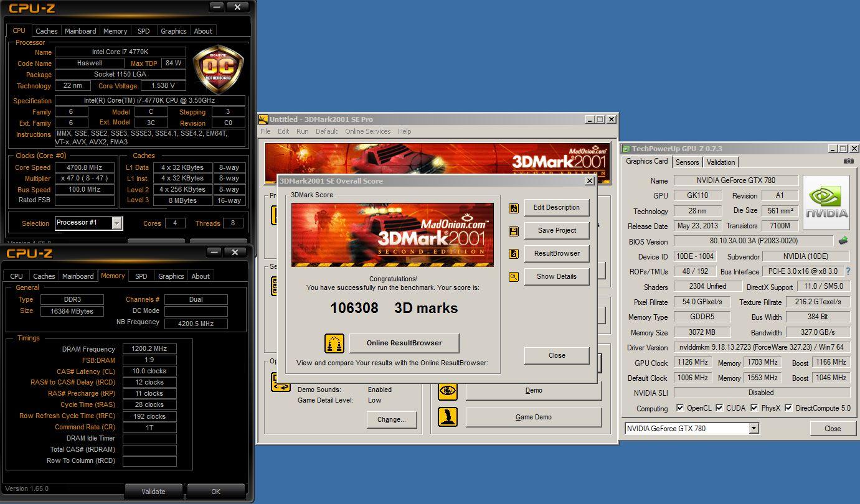Click the 3DMark2001 banner in score dialog
860x504 pixels.
392,235
